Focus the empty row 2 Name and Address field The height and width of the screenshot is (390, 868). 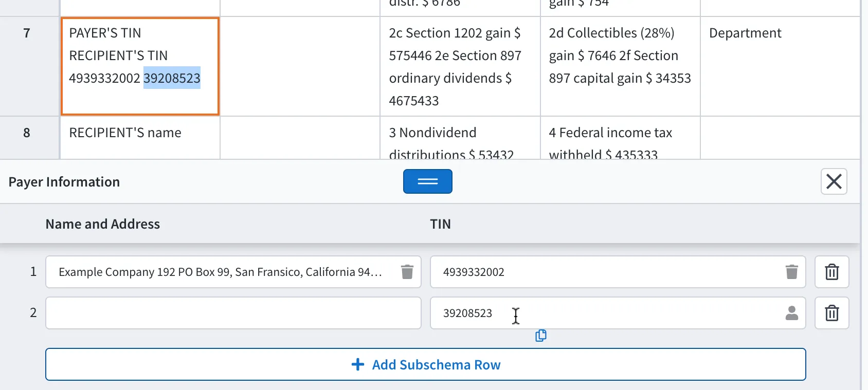233,313
